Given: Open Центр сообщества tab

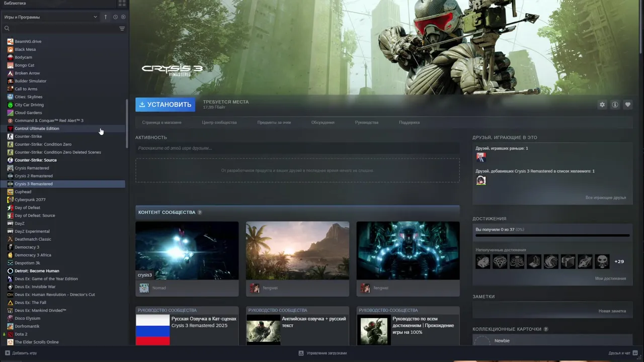Looking at the screenshot, I should (219, 122).
